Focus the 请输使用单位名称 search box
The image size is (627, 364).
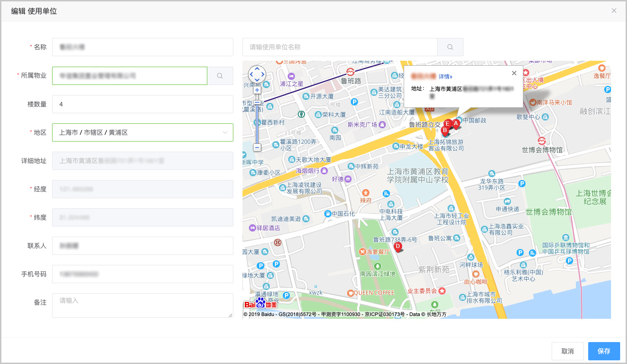[340, 47]
